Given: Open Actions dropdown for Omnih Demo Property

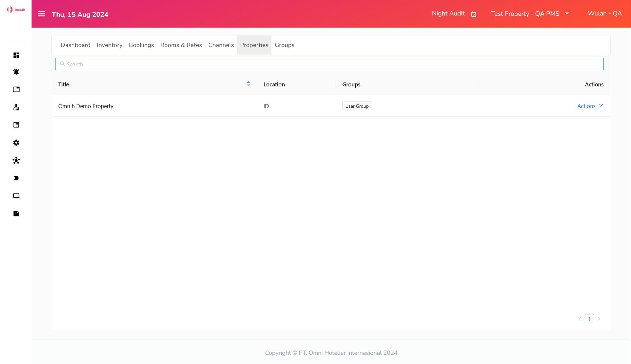Looking at the screenshot, I should pyautogui.click(x=590, y=106).
